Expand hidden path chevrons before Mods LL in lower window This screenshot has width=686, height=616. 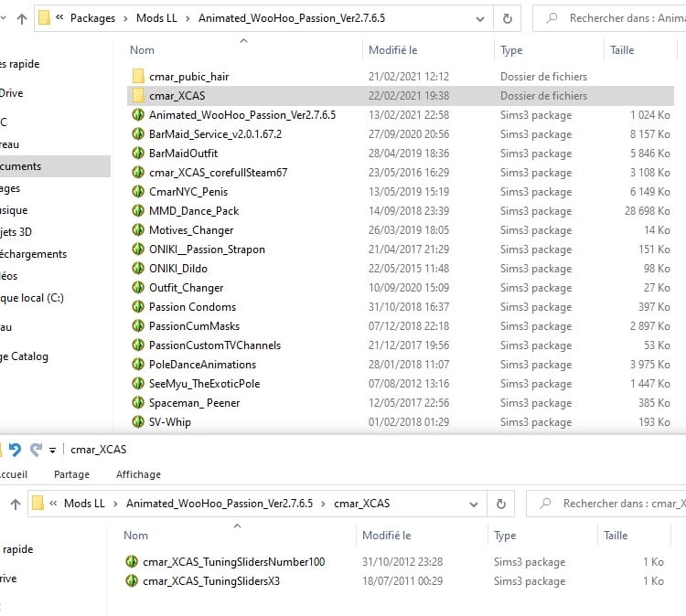(x=53, y=504)
